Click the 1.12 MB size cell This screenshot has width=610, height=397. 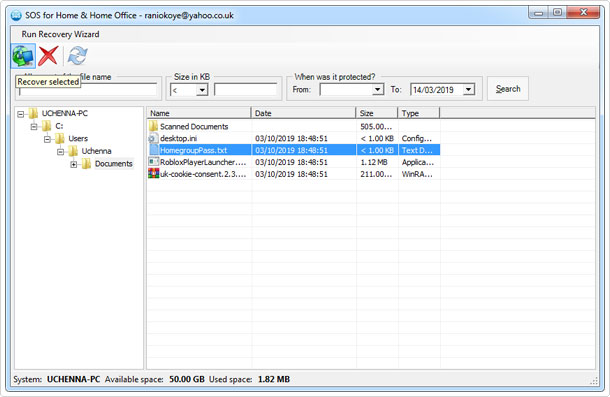tap(373, 162)
